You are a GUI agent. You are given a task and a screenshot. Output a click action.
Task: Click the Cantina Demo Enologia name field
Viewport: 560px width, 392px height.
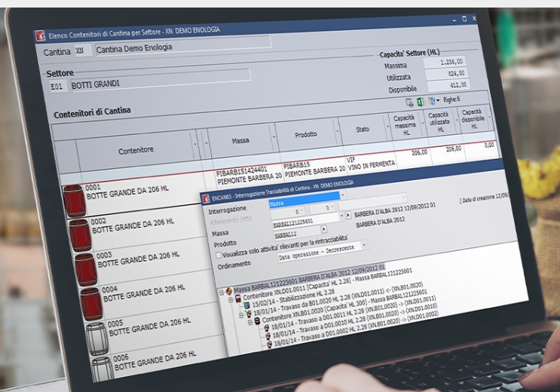pyautogui.click(x=183, y=45)
